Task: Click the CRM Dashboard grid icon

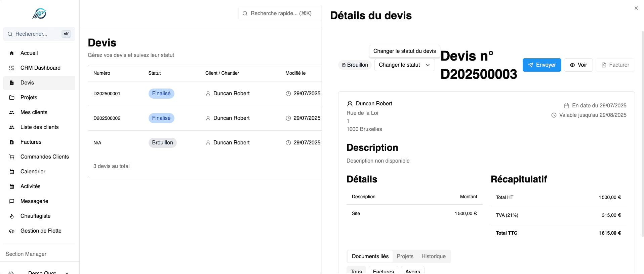Action: click(x=12, y=68)
